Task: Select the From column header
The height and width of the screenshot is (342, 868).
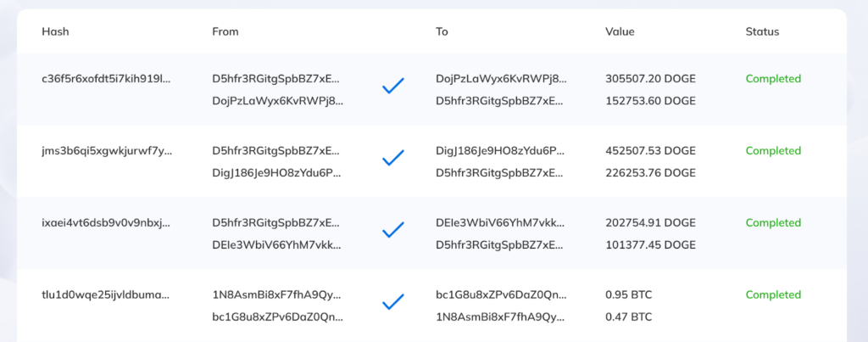Action: 225,31
